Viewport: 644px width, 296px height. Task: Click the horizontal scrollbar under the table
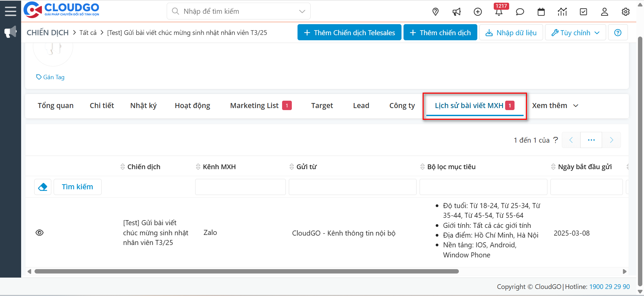247,271
